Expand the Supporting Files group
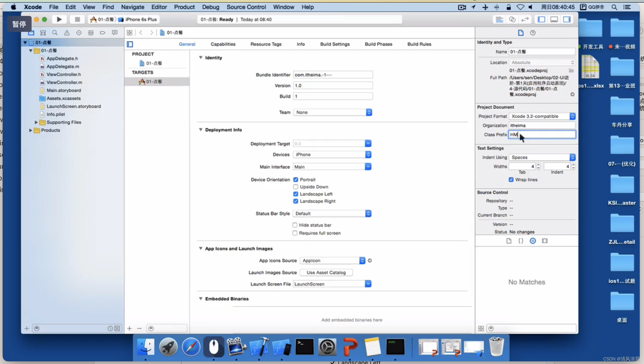Image resolution: width=644 pixels, height=364 pixels. coord(36,122)
